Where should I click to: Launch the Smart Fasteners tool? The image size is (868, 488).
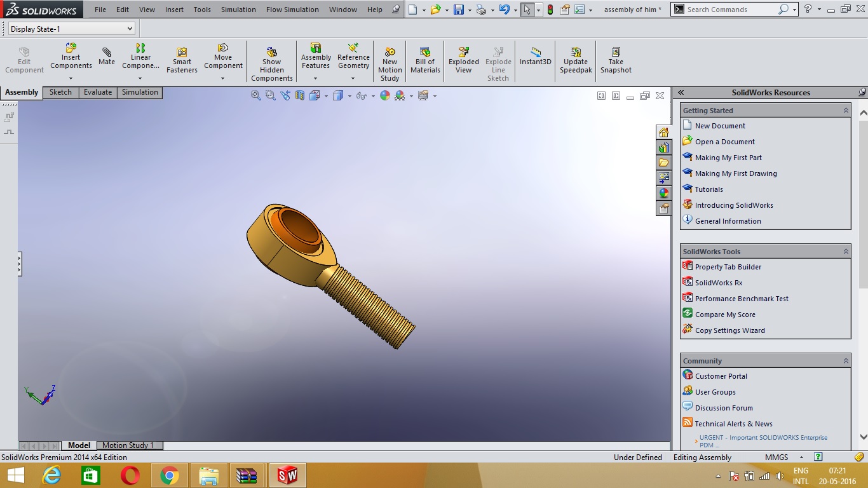182,60
